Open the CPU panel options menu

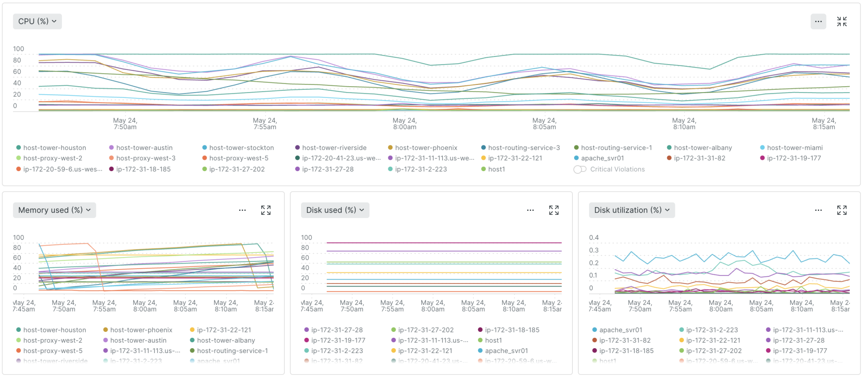click(818, 21)
